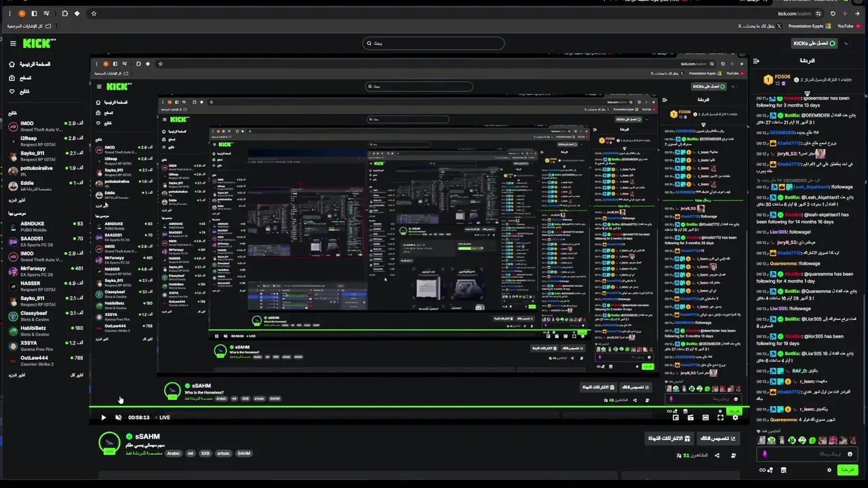Open HabibiBetz channel in sidebar
Viewport: 868px width, 488px height.
pyautogui.click(x=46, y=331)
